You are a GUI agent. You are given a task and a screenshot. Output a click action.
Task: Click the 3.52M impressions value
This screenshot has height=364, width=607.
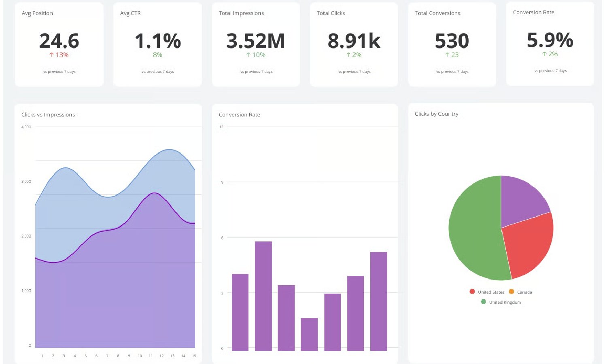tap(256, 41)
